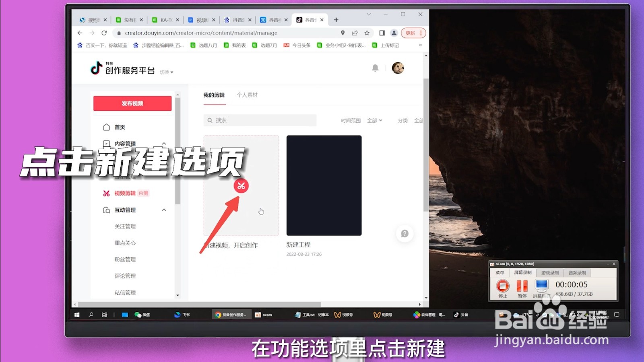
Task: Click the location pin icon in the address bar
Action: click(x=343, y=33)
